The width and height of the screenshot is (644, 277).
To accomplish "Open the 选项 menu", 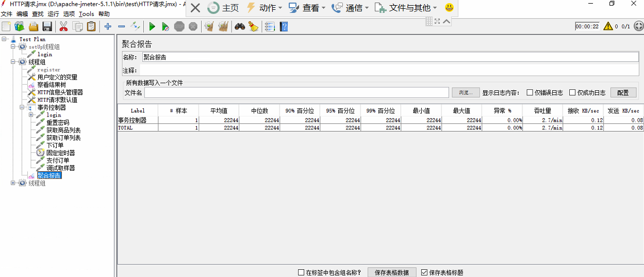I will pos(69,14).
